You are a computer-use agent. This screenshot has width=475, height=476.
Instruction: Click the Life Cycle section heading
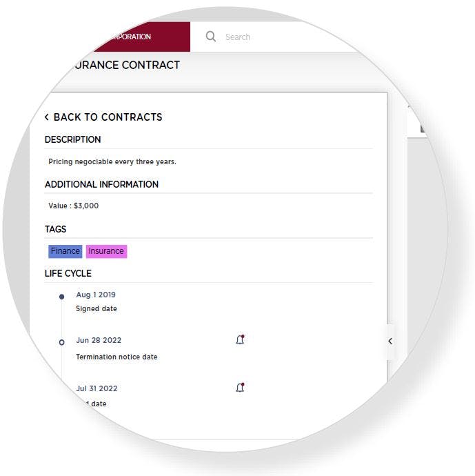pos(68,273)
